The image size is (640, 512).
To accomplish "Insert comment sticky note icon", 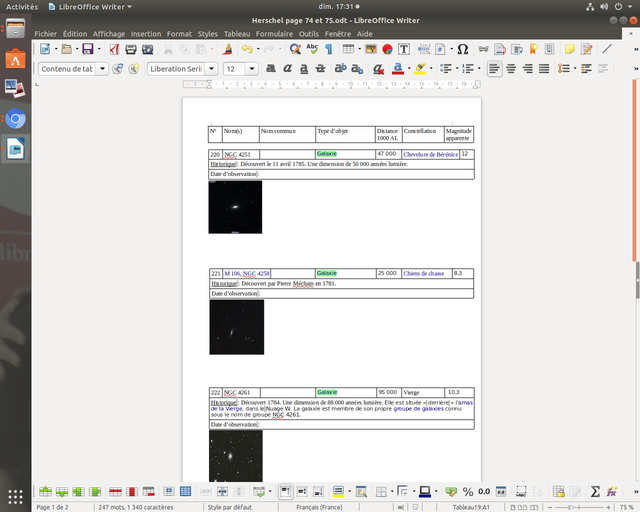I will tap(570, 49).
